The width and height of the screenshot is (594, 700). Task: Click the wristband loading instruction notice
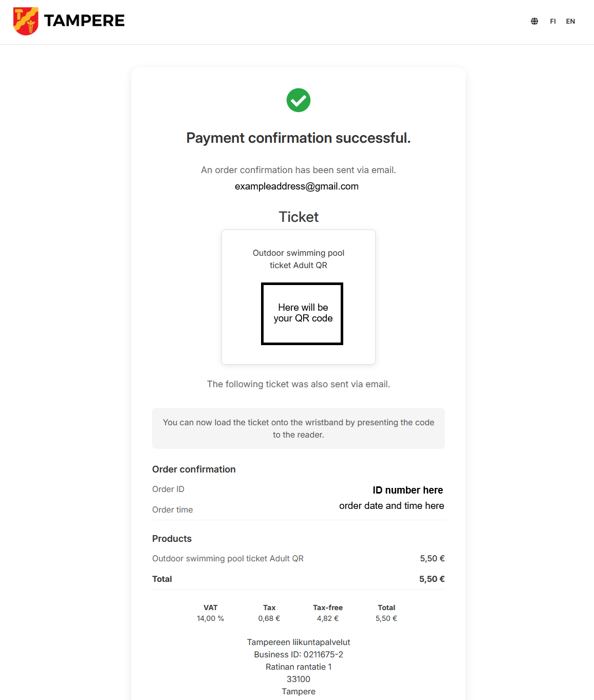click(x=299, y=428)
